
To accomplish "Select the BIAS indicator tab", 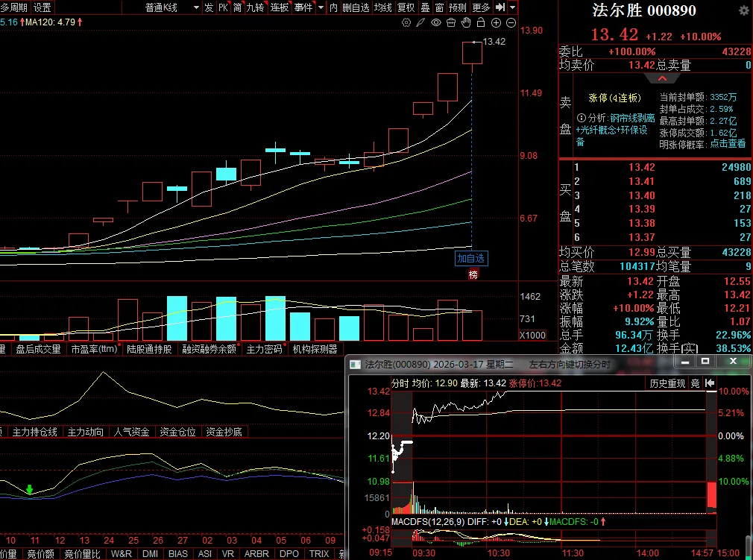I will (178, 554).
